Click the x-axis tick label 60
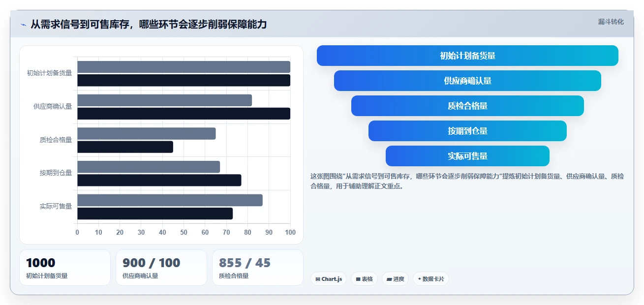This screenshot has height=305, width=644. click(205, 232)
